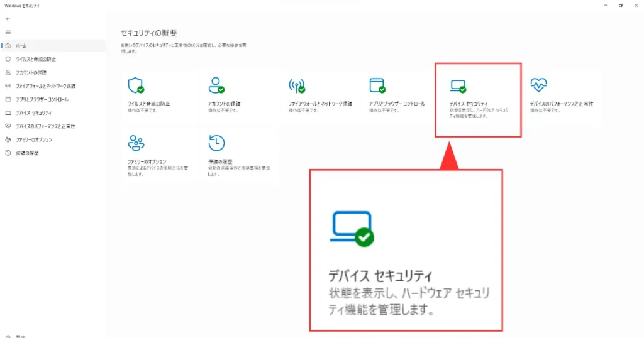Click the セキュリティの概要 page heading
Image resolution: width=644 pixels, height=338 pixels.
click(148, 33)
